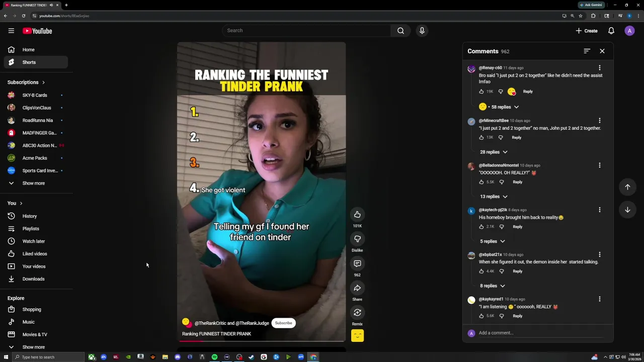644x362 pixels.
Task: Click the YouTube search field
Action: coord(306,31)
